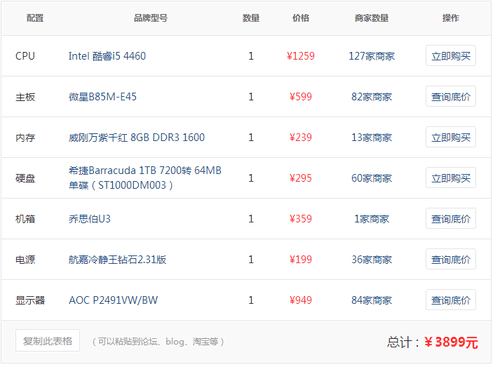Click the 复制此表格 button
Screen dimensions: 500x367
click(47, 341)
